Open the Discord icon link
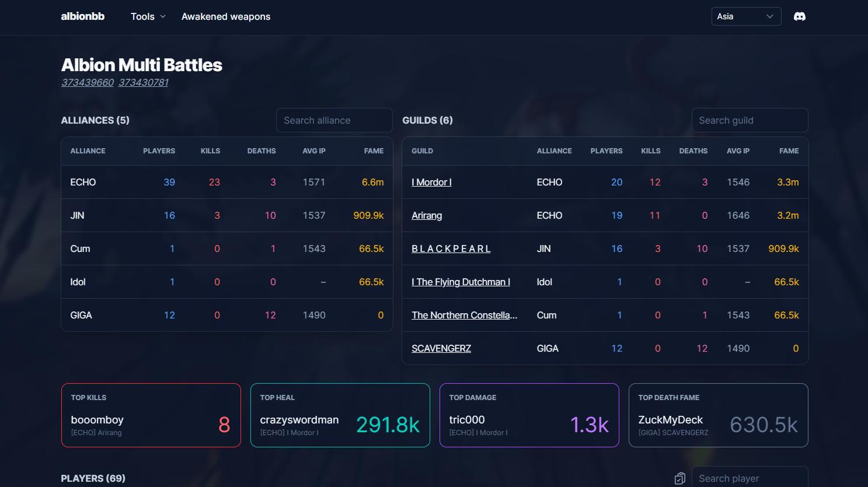Screen dimensions: 868x487 [800, 16]
